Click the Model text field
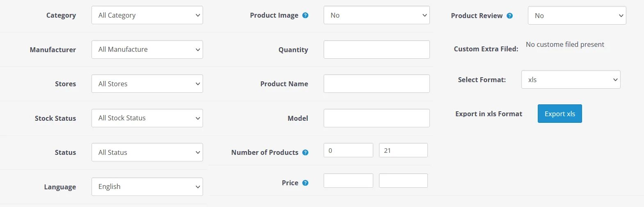 (x=377, y=118)
